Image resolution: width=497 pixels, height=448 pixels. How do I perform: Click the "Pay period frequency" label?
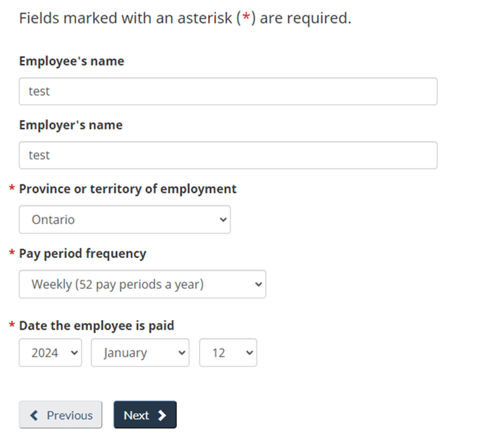[x=82, y=254]
